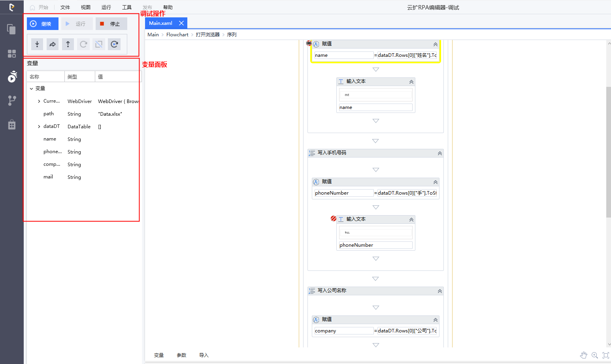Click the zoom magnifier icon
This screenshot has height=364, width=611.
click(594, 355)
